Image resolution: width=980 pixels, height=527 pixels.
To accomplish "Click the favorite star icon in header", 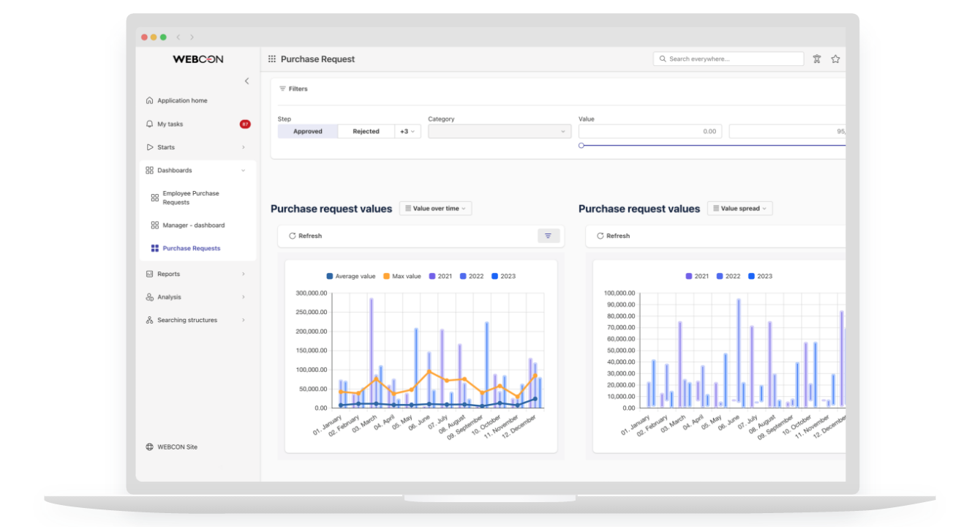I will click(835, 59).
